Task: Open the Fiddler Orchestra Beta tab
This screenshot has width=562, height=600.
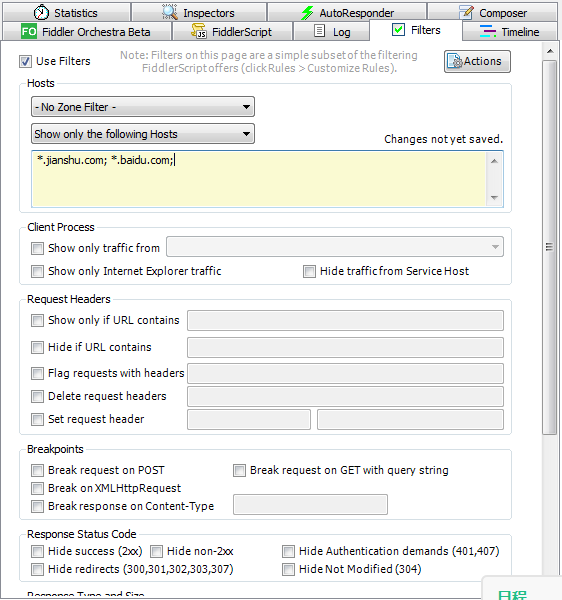Action: pyautogui.click(x=87, y=31)
